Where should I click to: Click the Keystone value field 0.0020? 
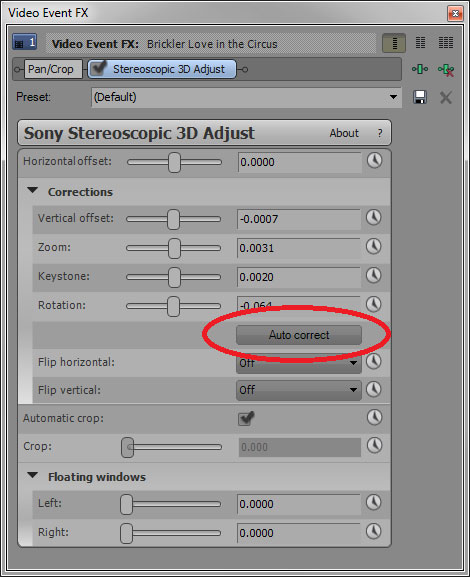tap(299, 277)
